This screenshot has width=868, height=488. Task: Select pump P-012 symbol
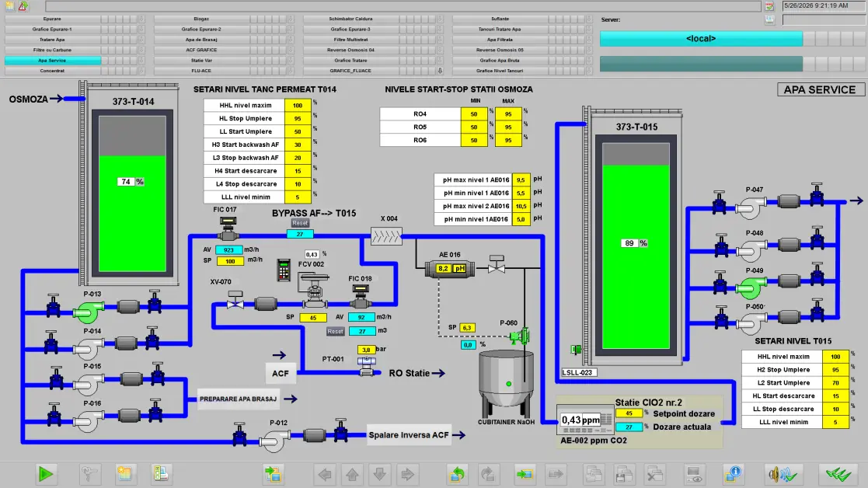(274, 441)
